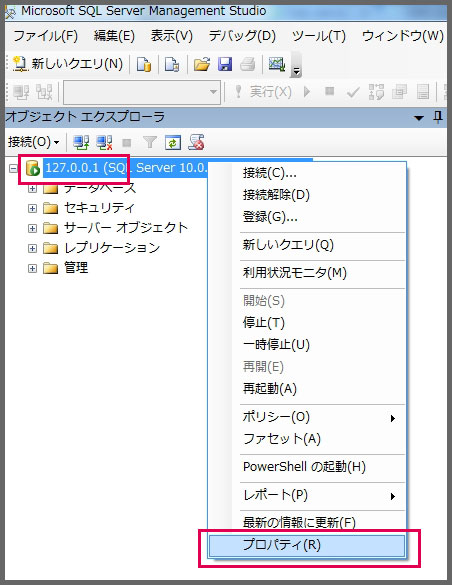Select the 管理 tree item
This screenshot has width=452, height=585.
(76, 268)
